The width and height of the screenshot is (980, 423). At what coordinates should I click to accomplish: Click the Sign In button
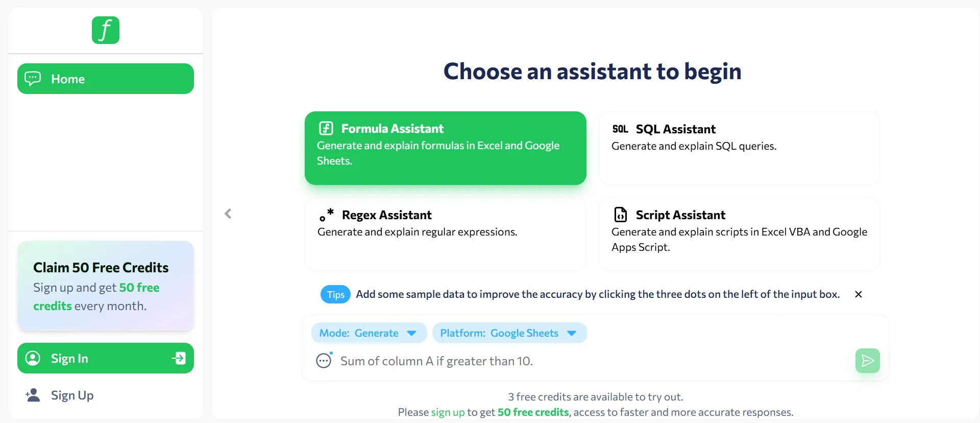[x=105, y=358]
